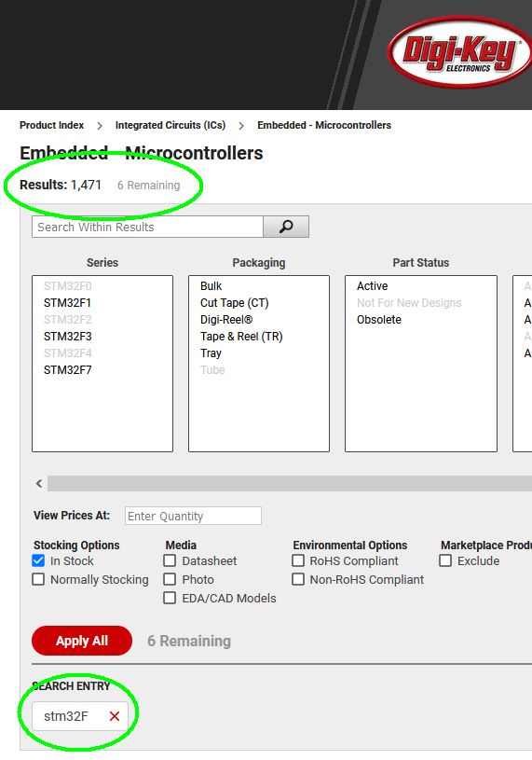Click the Enter Quantity price field
This screenshot has height=760, width=532.
pyautogui.click(x=193, y=516)
